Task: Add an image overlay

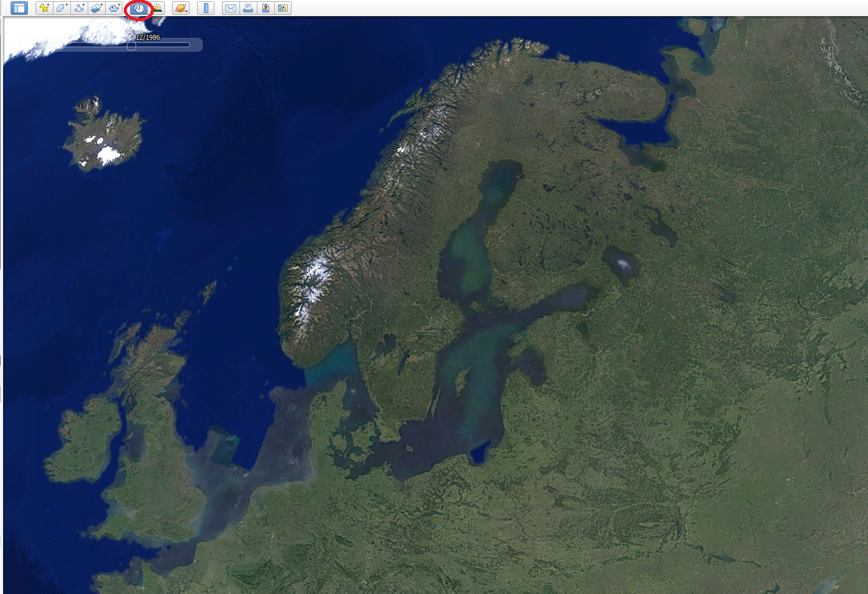Action: [x=96, y=8]
